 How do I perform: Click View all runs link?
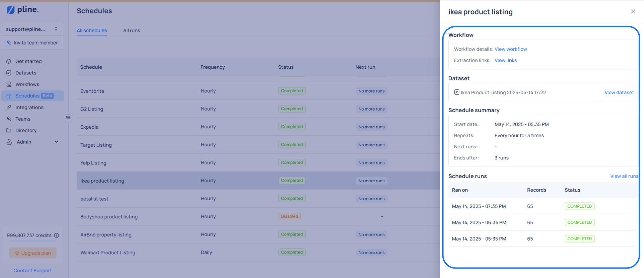point(624,176)
